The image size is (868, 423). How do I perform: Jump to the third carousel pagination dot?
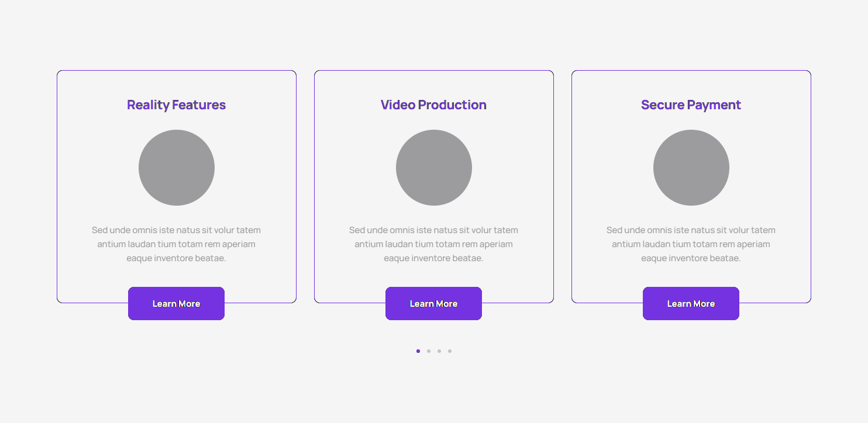(x=439, y=351)
